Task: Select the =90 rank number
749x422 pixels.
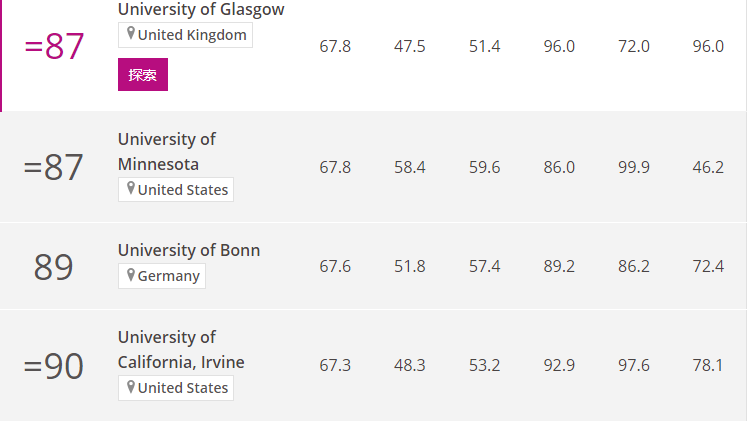Action: point(54,366)
